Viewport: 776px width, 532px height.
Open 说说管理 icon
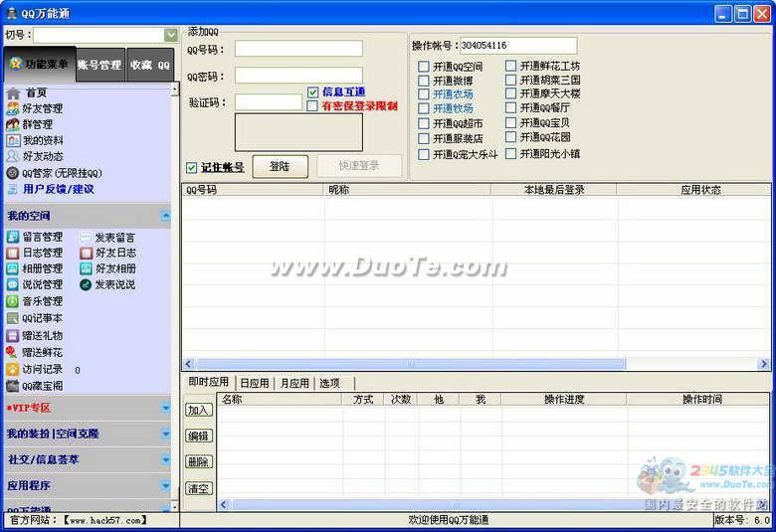coord(13,284)
